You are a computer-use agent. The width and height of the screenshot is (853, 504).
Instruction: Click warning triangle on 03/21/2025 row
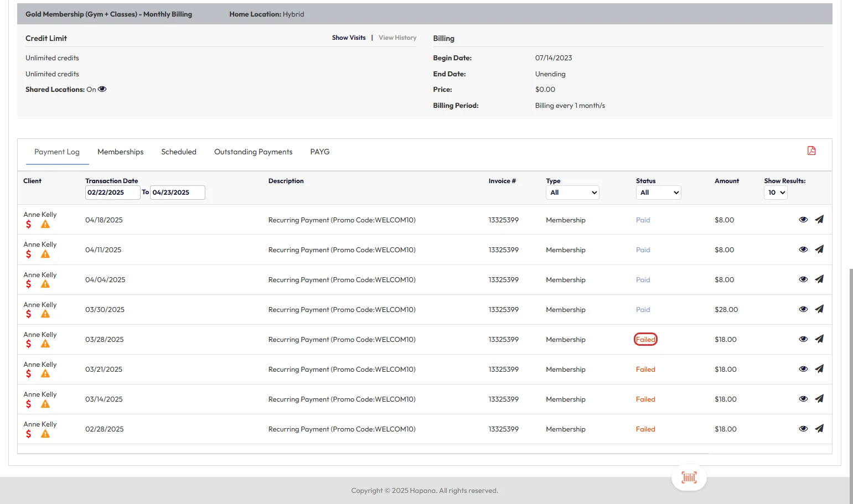(45, 374)
